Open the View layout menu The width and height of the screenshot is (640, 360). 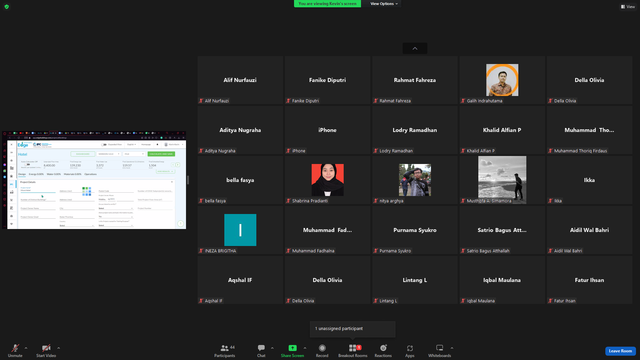pos(628,7)
